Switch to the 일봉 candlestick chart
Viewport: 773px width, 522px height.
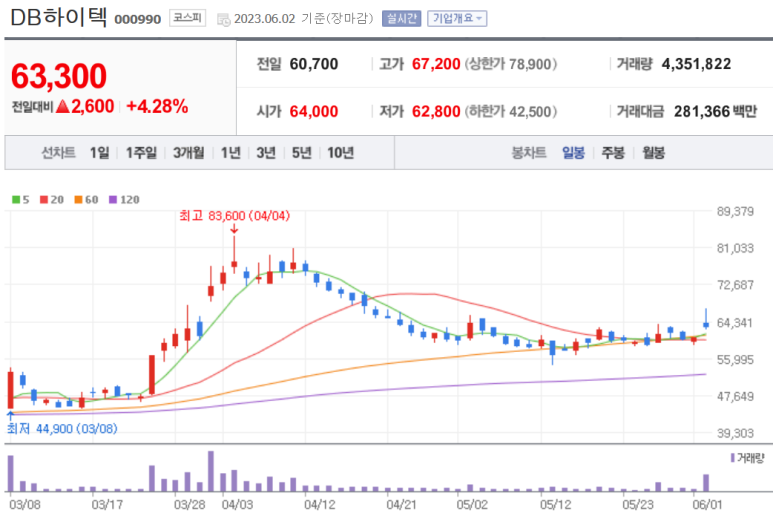pos(573,153)
